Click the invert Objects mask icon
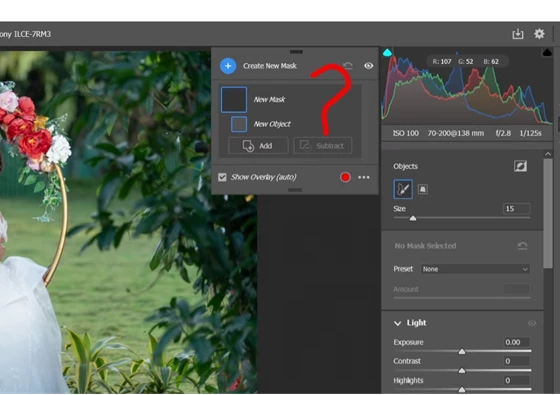This screenshot has width=560, height=395. tap(520, 166)
